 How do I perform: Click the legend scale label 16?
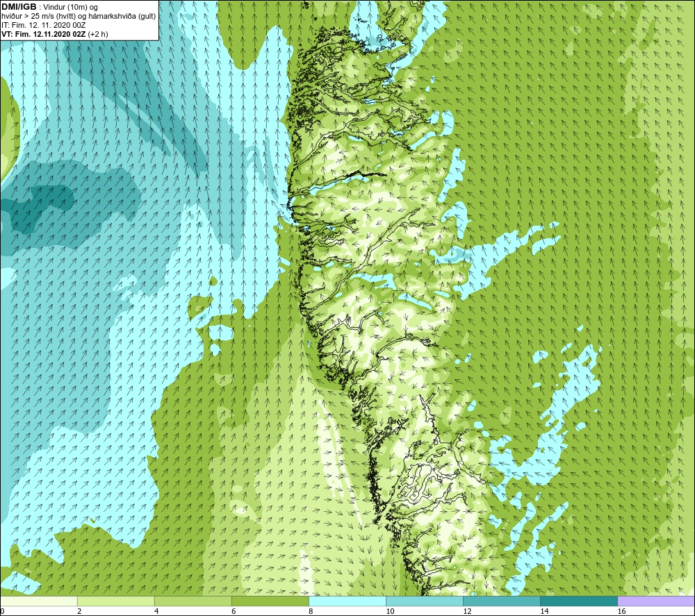click(621, 612)
